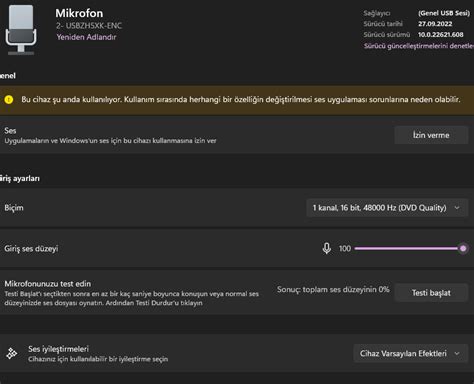Click the Sonuç: toplam ses düzeyinin 0% text
The image size is (474, 384).
pos(333,290)
